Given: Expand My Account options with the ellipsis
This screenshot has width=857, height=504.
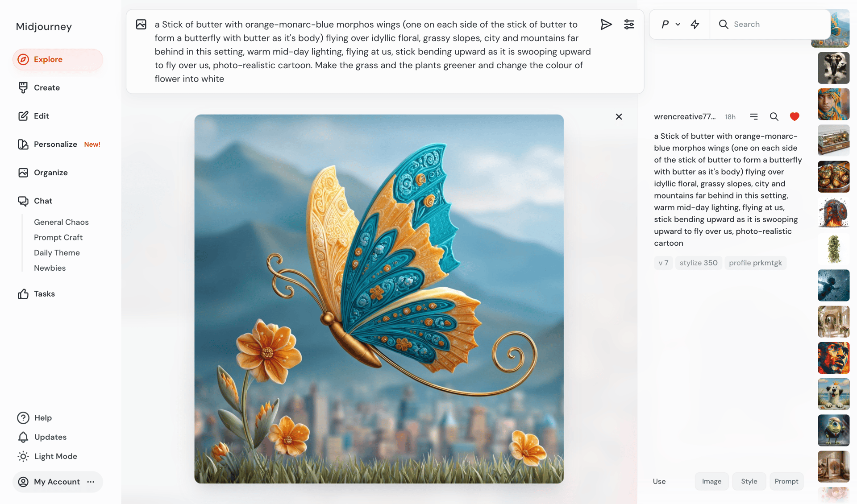Looking at the screenshot, I should tap(91, 482).
